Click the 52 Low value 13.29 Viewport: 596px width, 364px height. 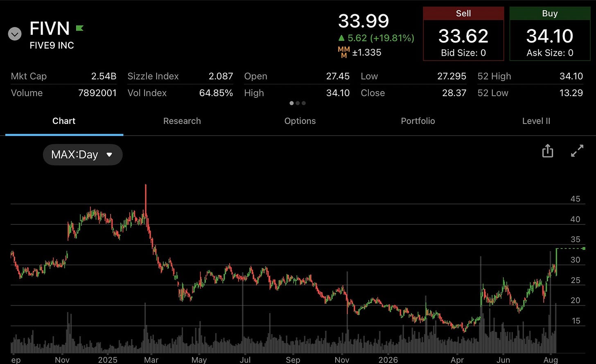571,93
